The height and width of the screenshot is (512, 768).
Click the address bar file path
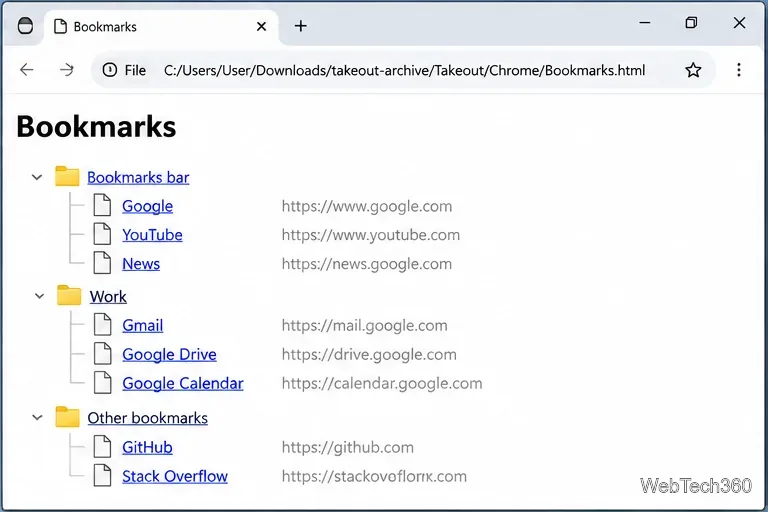[405, 71]
